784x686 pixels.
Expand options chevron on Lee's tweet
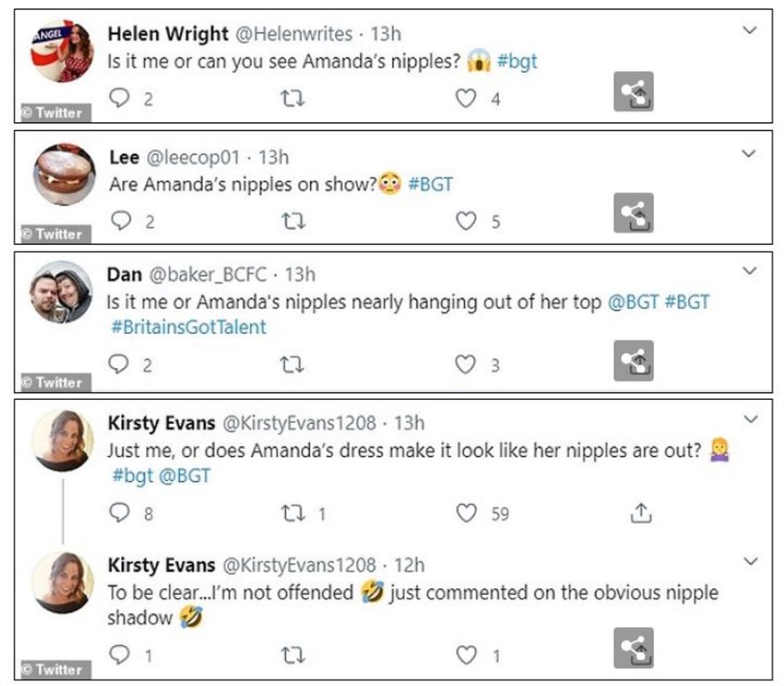(x=750, y=154)
